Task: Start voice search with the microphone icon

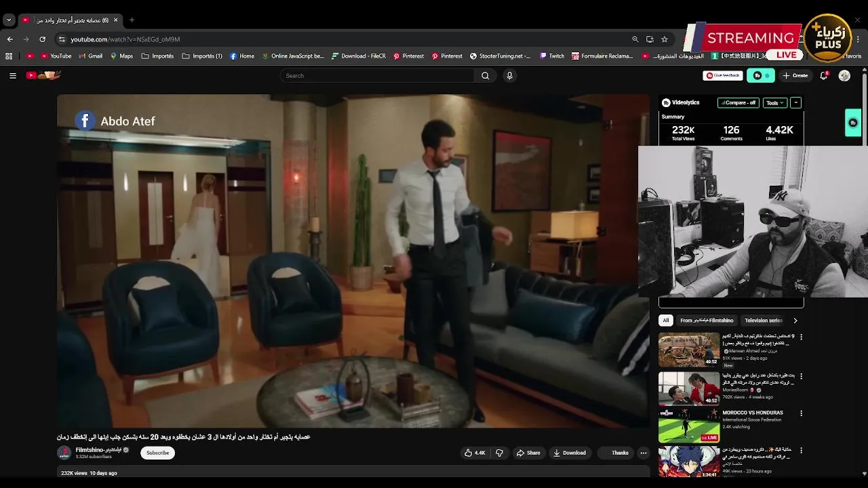Action: (509, 76)
